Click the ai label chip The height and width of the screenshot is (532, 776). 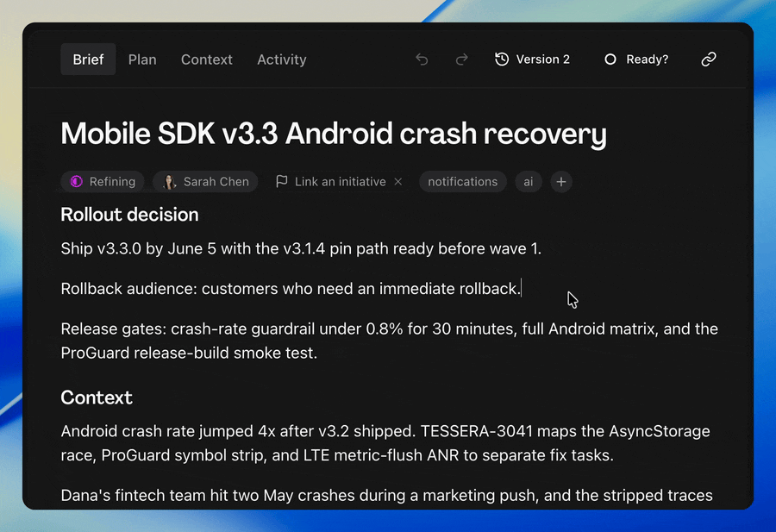coord(529,182)
